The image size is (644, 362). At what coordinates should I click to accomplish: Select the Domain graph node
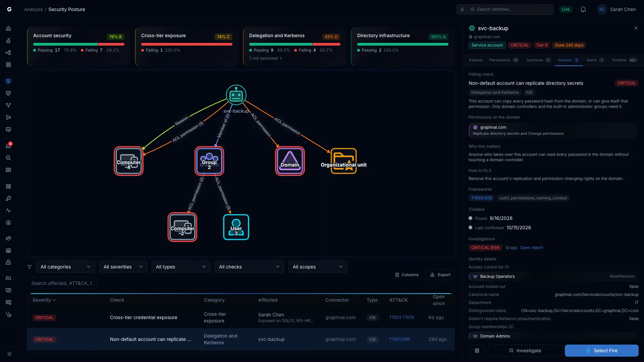[290, 161]
